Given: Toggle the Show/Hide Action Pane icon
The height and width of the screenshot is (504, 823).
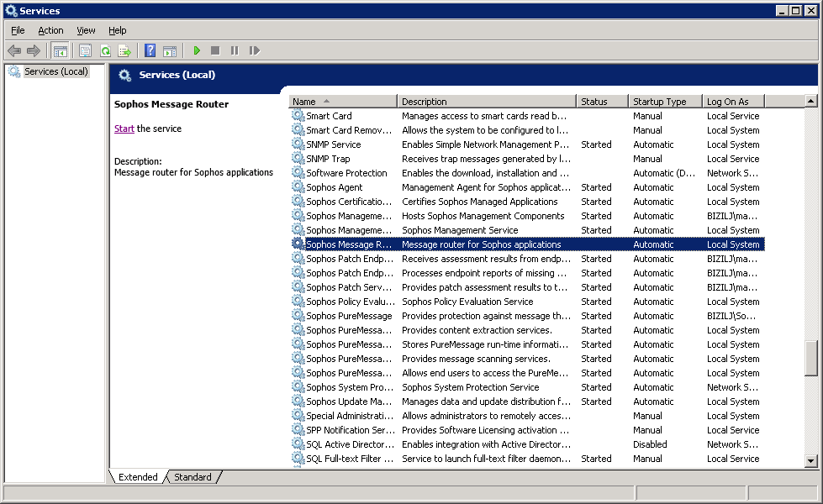Looking at the screenshot, I should 170,51.
